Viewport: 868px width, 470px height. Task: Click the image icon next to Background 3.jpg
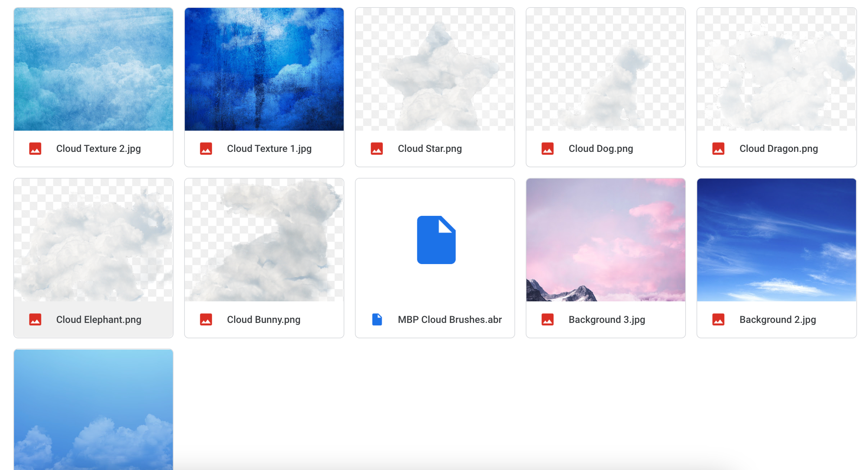(x=548, y=319)
